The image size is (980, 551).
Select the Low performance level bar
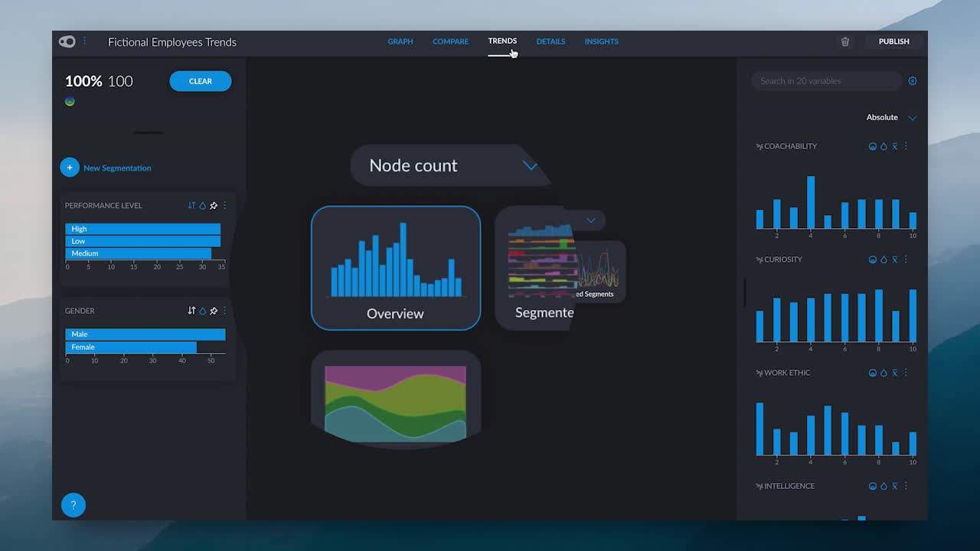point(143,241)
